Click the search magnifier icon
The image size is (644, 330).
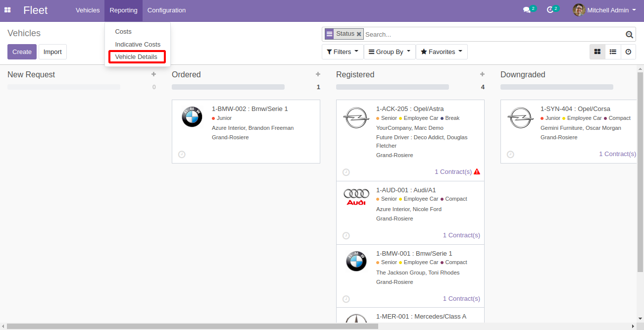[x=629, y=34]
